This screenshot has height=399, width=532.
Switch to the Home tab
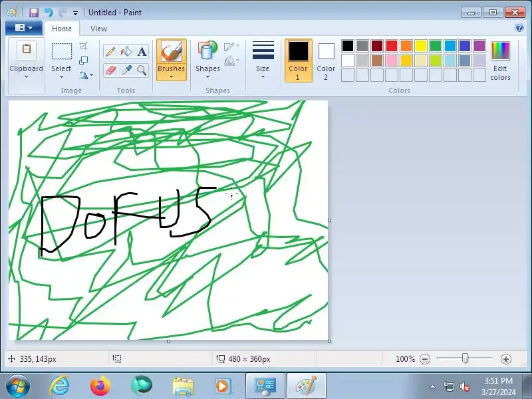click(x=62, y=29)
